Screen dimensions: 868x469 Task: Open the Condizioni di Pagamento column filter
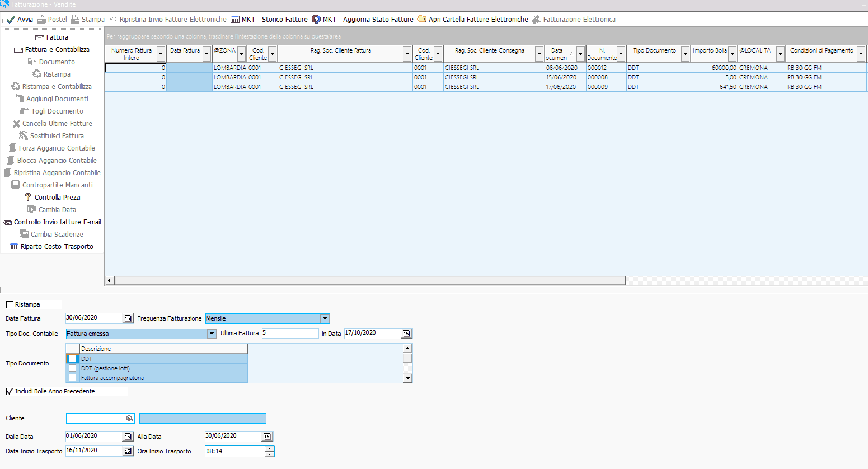[861, 54]
